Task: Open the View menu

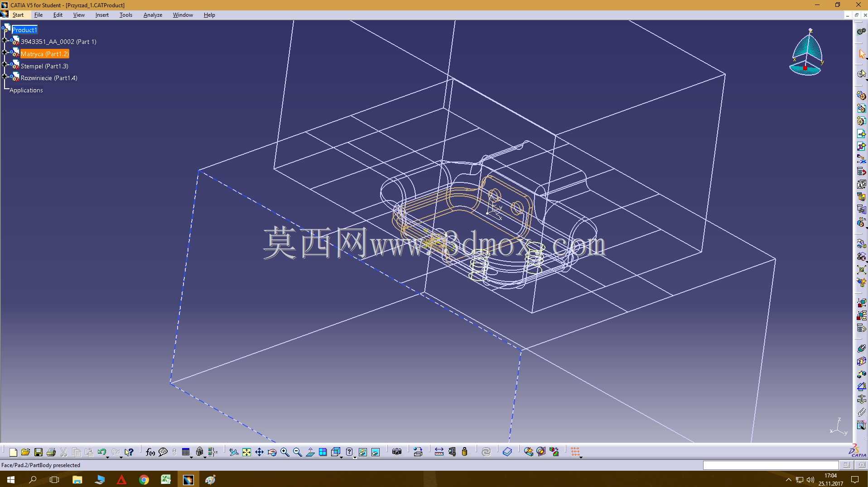Action: (79, 15)
